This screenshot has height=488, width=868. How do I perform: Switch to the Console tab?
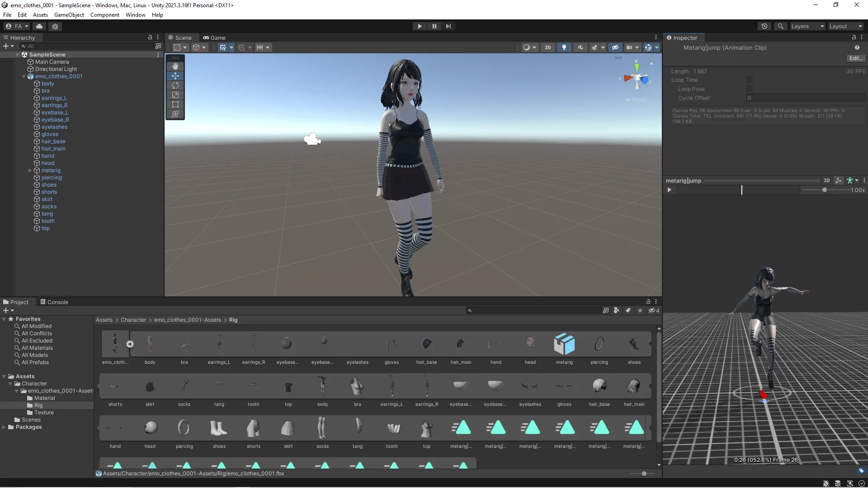tap(57, 302)
